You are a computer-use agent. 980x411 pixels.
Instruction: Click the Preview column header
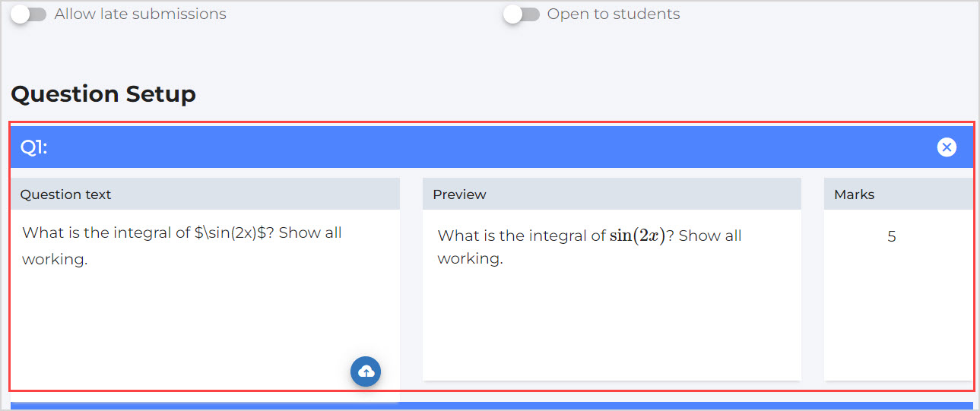pos(459,194)
